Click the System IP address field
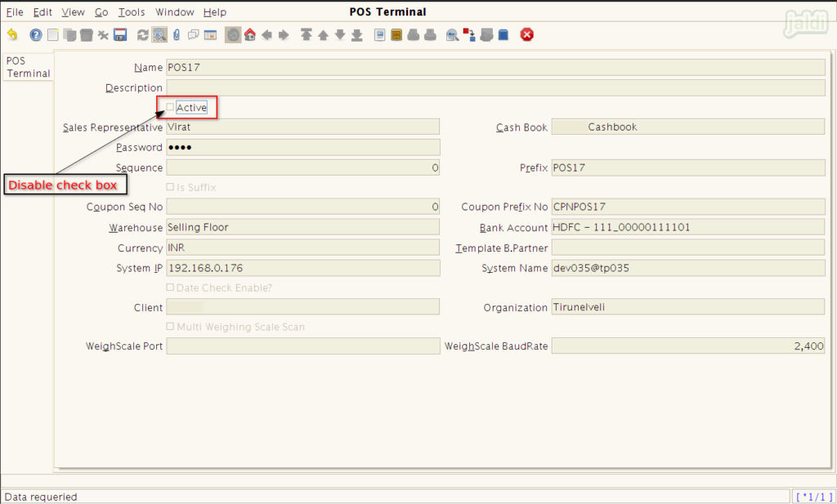Viewport: 837px width, 504px height. (x=303, y=268)
